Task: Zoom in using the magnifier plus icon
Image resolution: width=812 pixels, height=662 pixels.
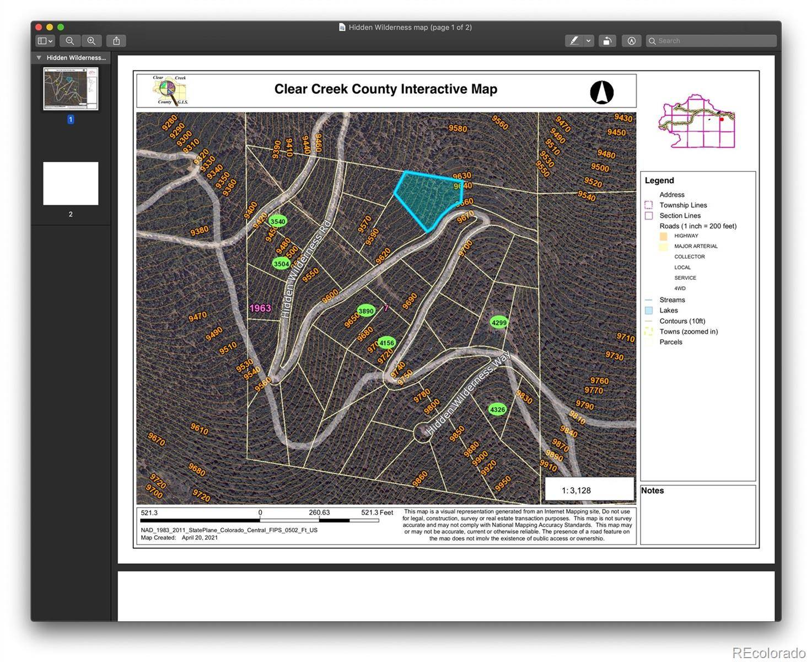Action: (x=92, y=41)
